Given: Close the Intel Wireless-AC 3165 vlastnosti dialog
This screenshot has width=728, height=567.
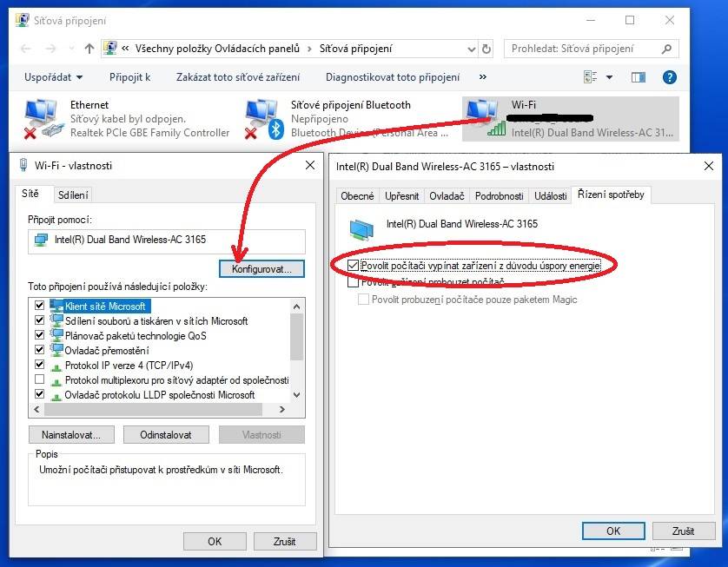Looking at the screenshot, I should (x=709, y=166).
